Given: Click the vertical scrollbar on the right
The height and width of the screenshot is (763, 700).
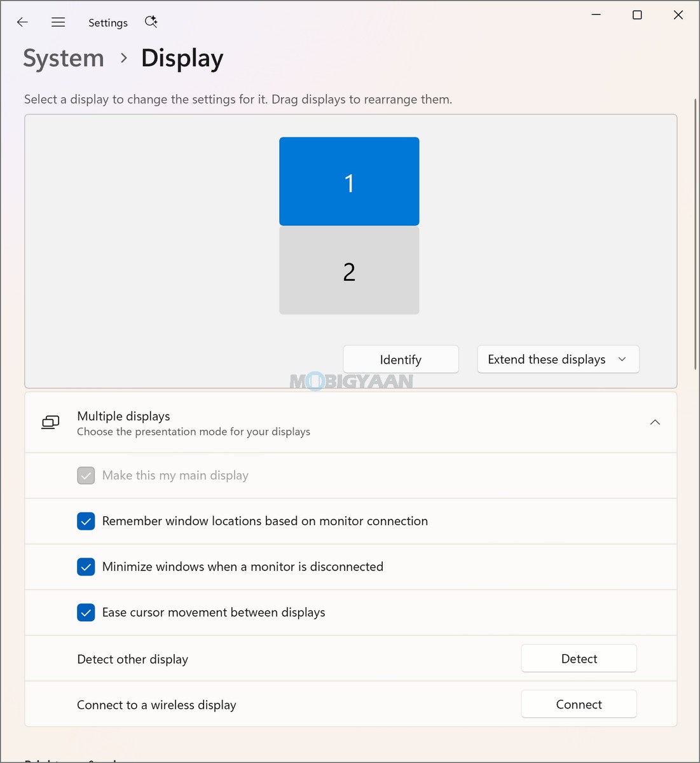Looking at the screenshot, I should click(695, 234).
